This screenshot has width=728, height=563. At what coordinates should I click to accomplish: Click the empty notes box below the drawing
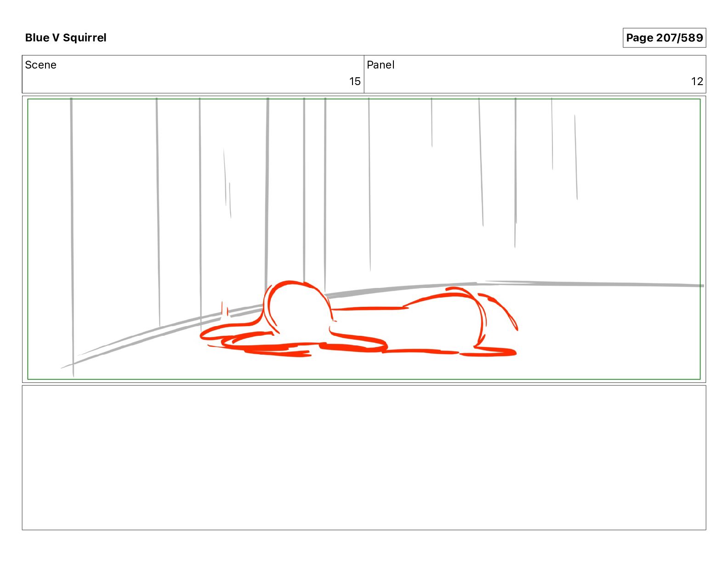[364, 458]
